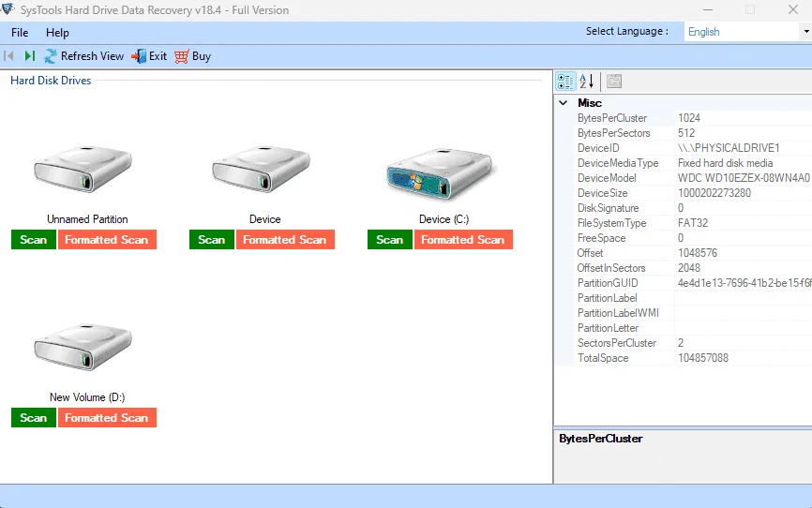This screenshot has width=812, height=508.
Task: Scan the New Volume (D:) drive
Action: [34, 418]
